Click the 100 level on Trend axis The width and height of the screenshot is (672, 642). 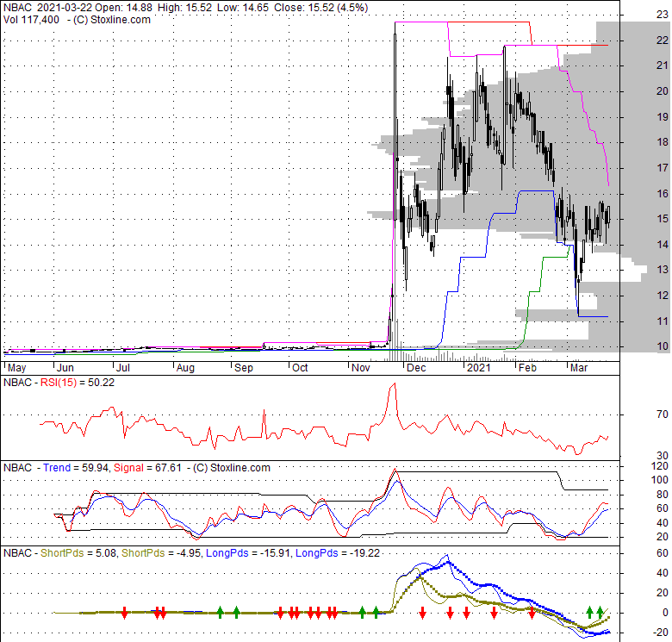[x=660, y=480]
